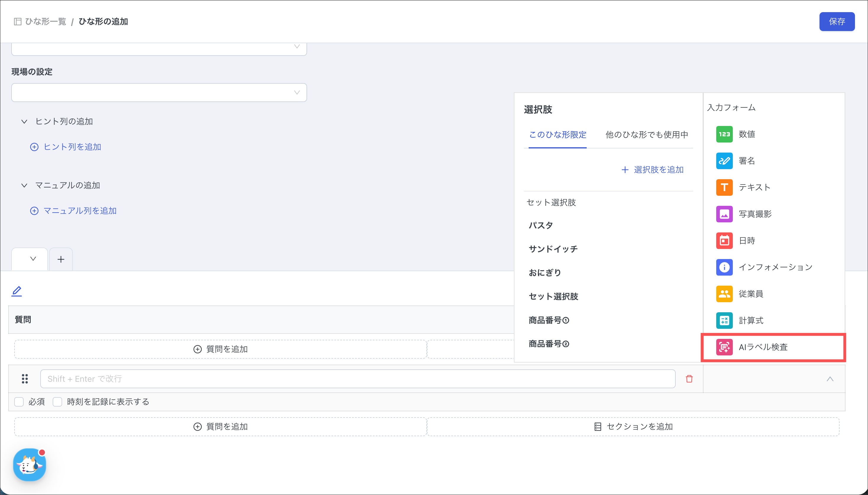Select the 写真撮影 photo capture icon
The image size is (868, 495).
724,214
